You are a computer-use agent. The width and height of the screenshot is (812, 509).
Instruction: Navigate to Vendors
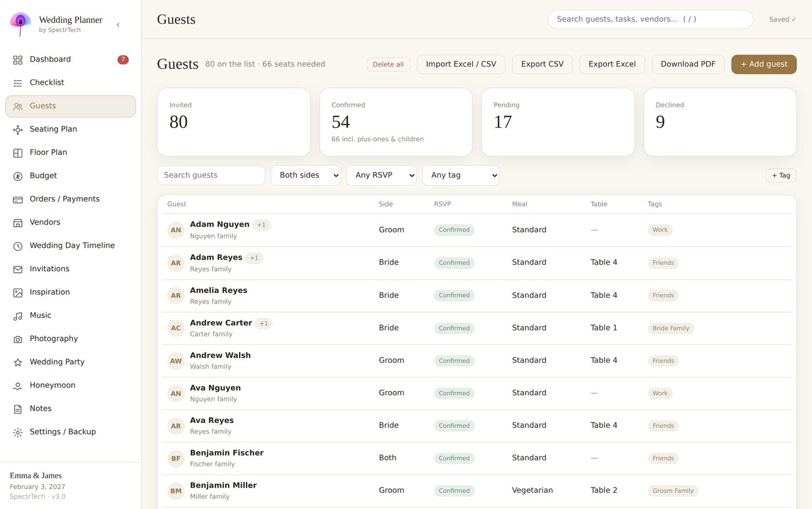[x=71, y=222]
